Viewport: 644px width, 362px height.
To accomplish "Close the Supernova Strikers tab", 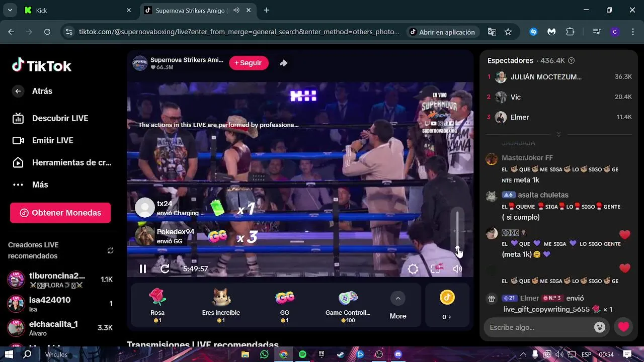I will click(x=250, y=10).
